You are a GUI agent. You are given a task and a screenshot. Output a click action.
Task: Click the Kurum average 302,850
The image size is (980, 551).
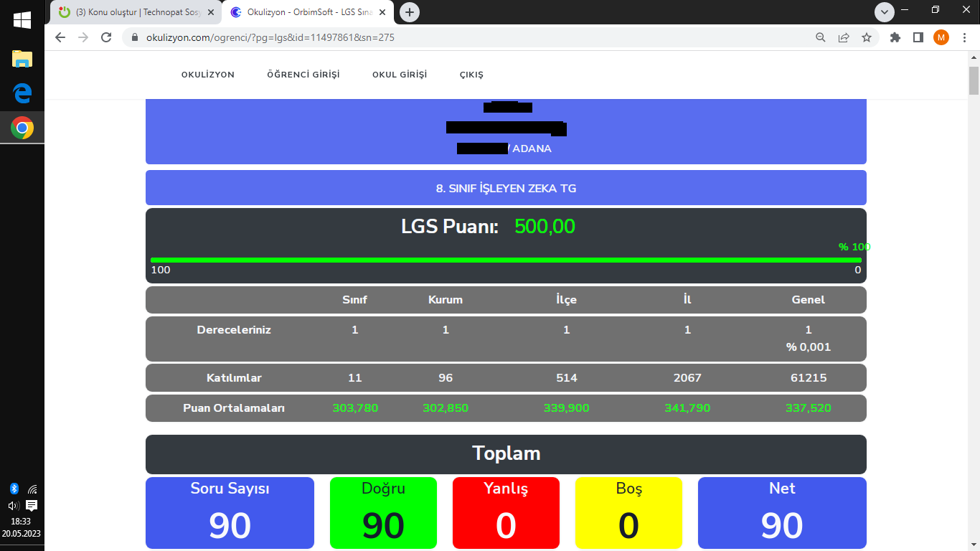[446, 408]
